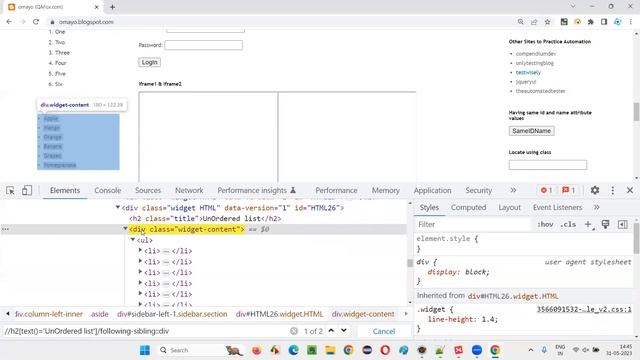Collapse the ul node arrow
This screenshot has height=360, width=640.
click(133, 240)
